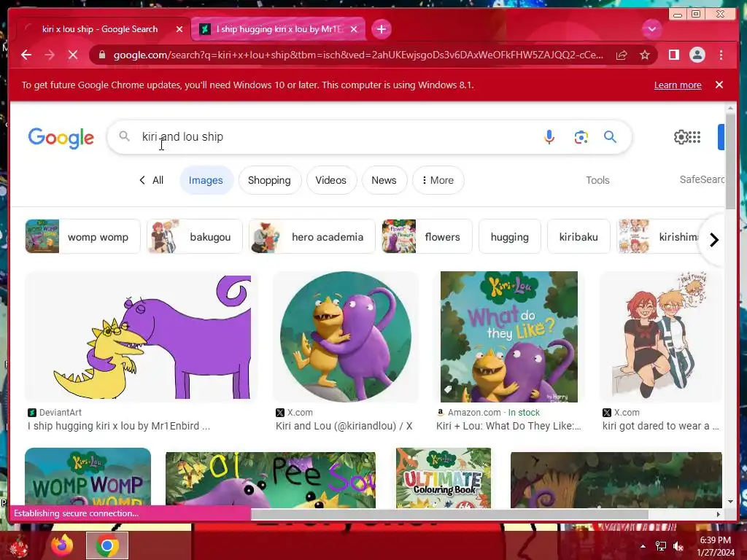The width and height of the screenshot is (747, 560).
Task: Click the Amazon.com source label
Action: tap(474, 413)
